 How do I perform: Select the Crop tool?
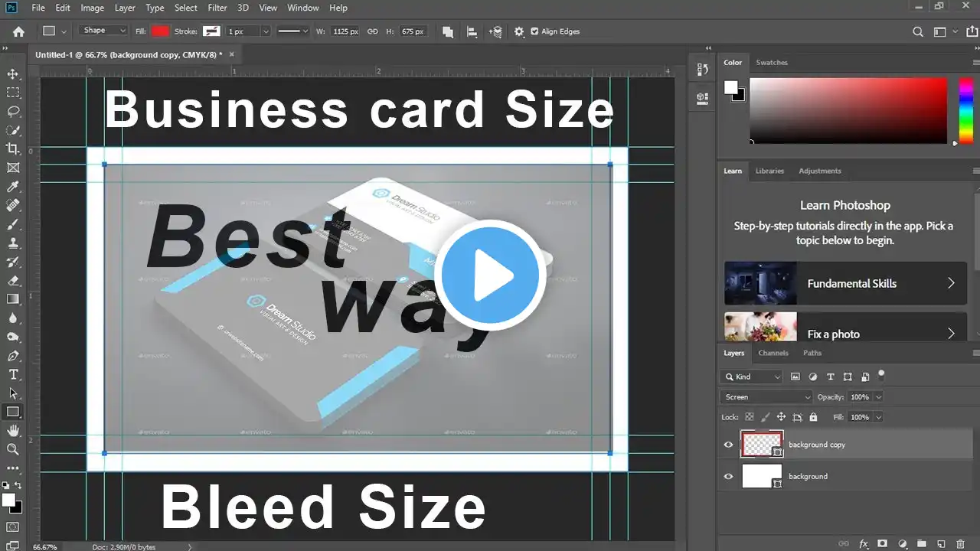13,149
